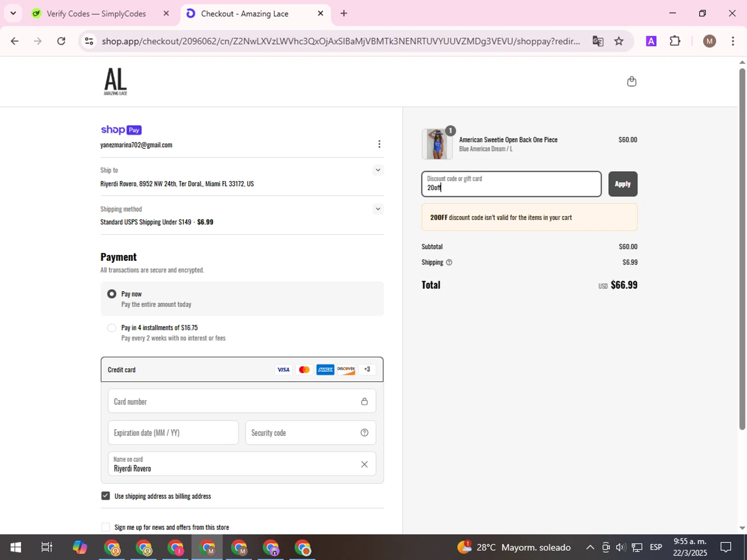The height and width of the screenshot is (560, 747).
Task: Expand the Shipping method section
Action: click(x=378, y=209)
